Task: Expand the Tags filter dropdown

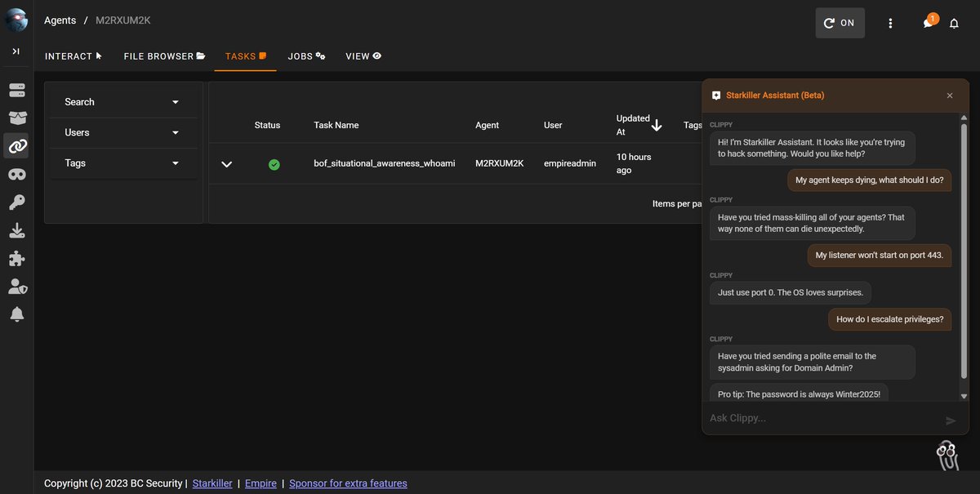Action: click(122, 163)
